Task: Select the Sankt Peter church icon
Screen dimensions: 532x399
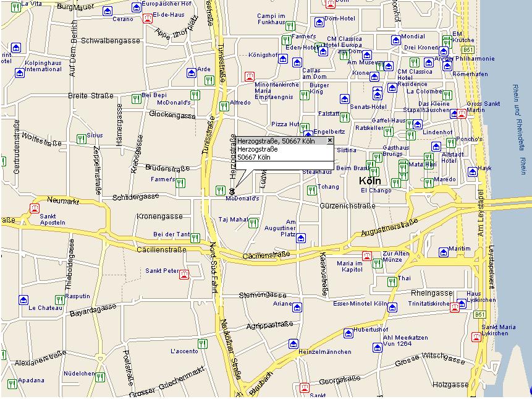Action: tap(184, 274)
